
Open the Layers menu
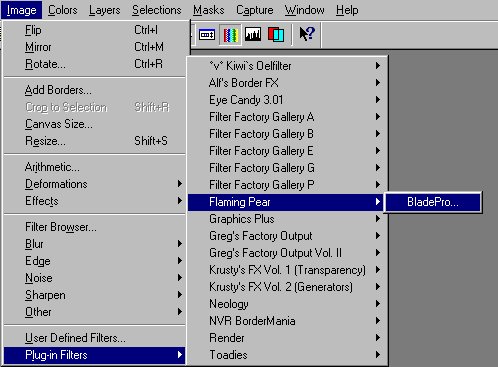pos(104,10)
